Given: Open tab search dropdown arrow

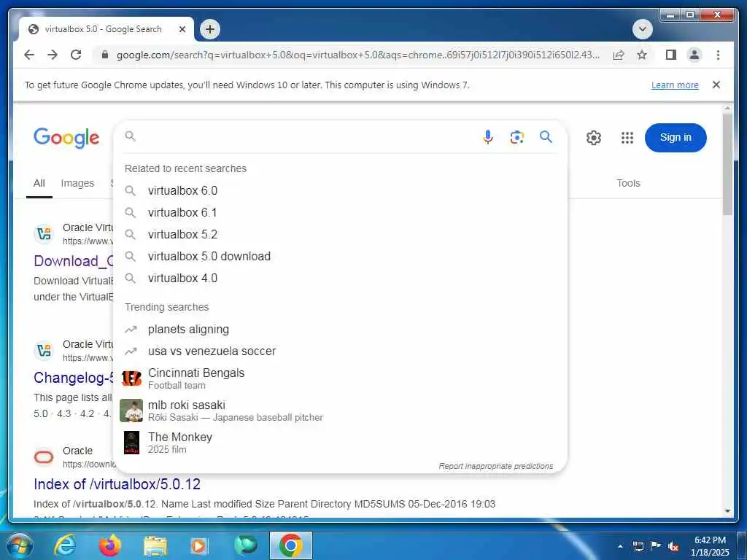Looking at the screenshot, I should point(642,29).
